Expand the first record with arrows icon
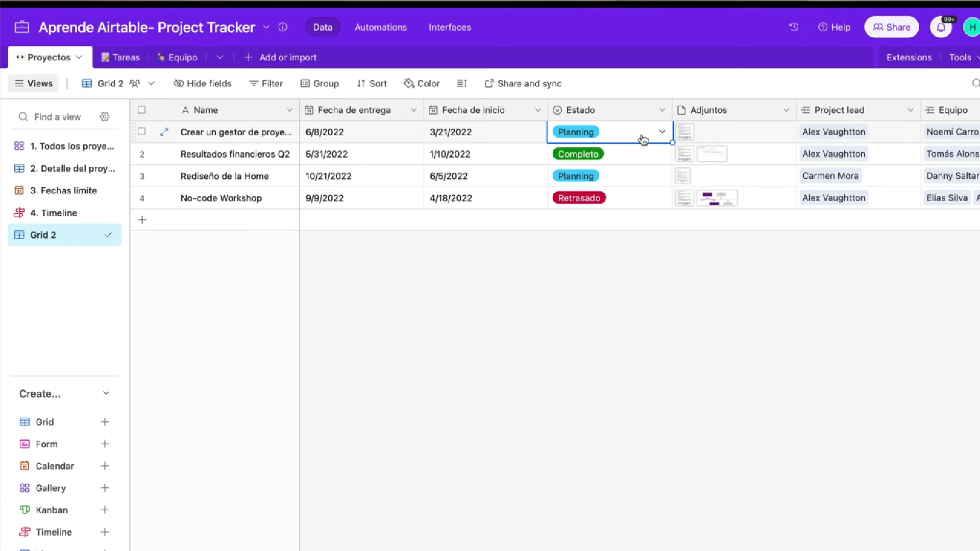Screen dimensions: 980x551 point(164,132)
